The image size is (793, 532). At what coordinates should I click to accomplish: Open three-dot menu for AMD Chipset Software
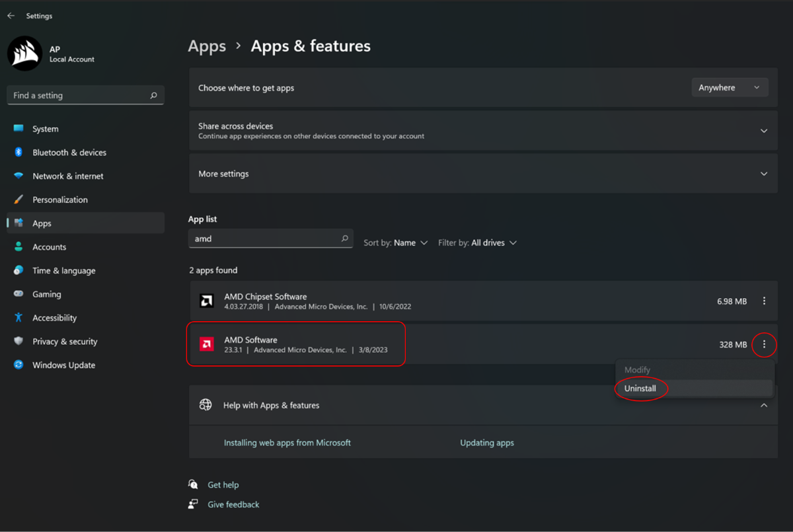(764, 301)
